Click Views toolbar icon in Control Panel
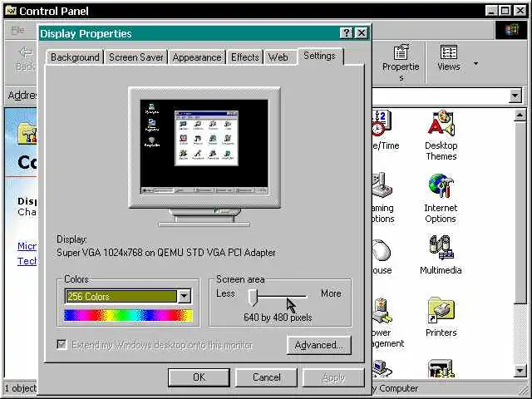The width and height of the screenshot is (532, 399). [x=449, y=58]
